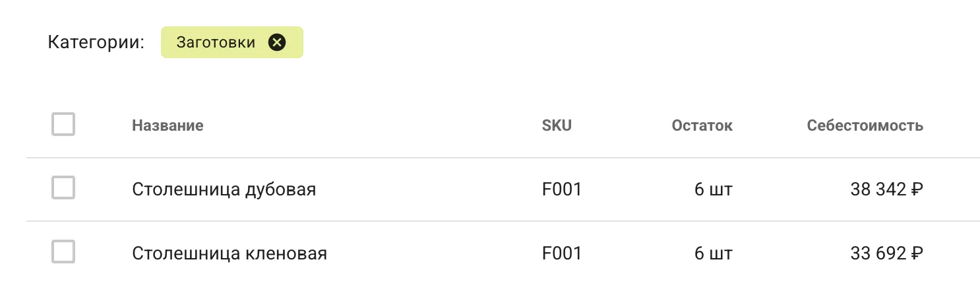Click the ₽ symbol after 33 692
Viewport: 980px width, 305px height.
(x=917, y=254)
